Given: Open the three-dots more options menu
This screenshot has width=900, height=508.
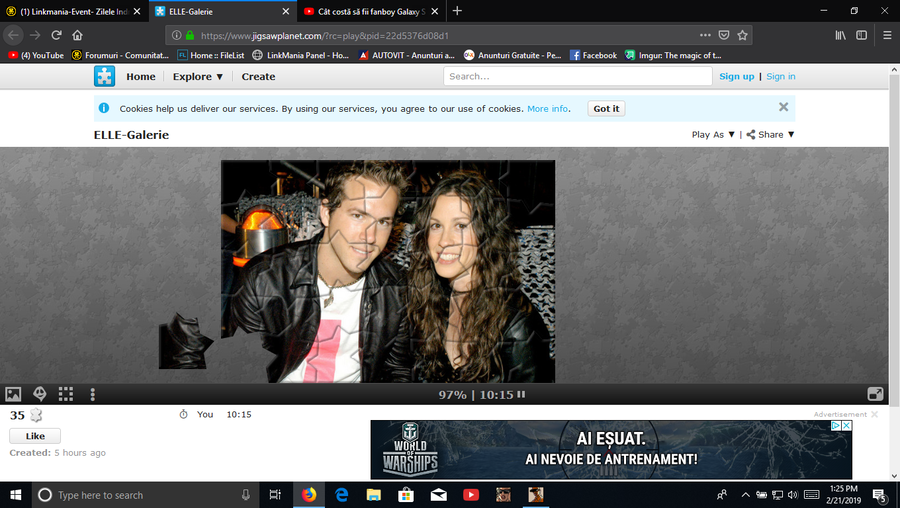Looking at the screenshot, I should point(92,394).
